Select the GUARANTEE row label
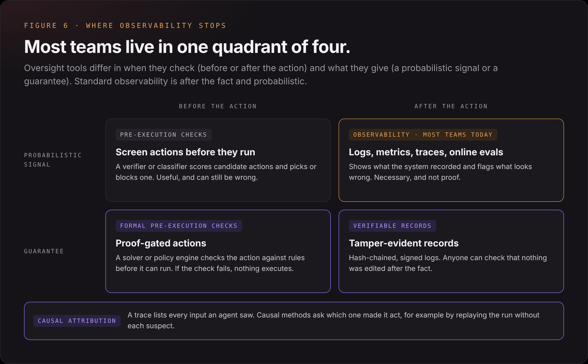The height and width of the screenshot is (364, 588). (x=44, y=251)
